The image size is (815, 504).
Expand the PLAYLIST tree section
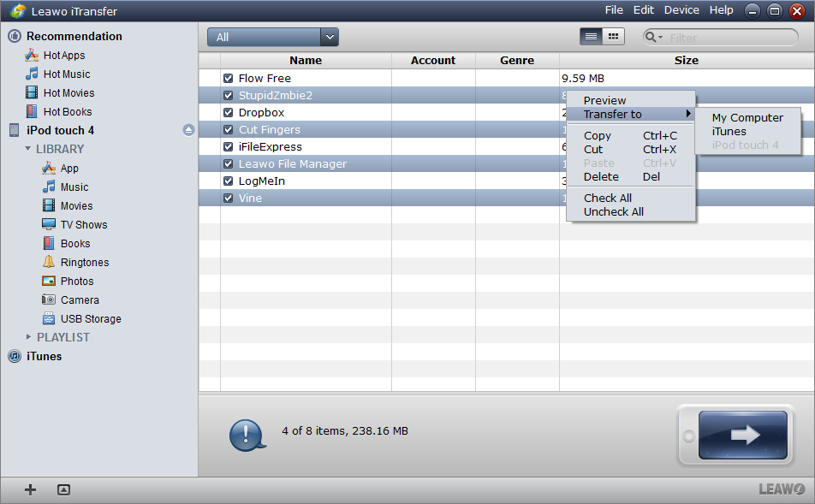[x=28, y=336]
